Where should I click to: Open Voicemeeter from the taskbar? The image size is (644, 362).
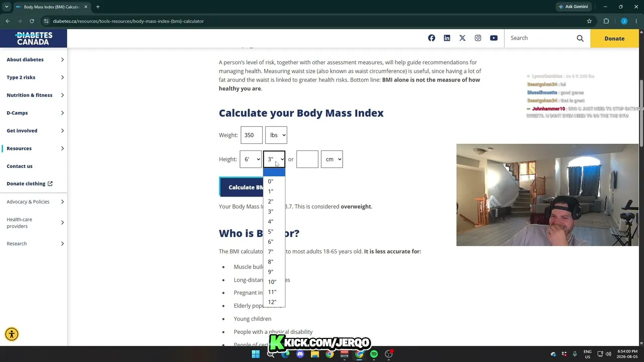345,354
